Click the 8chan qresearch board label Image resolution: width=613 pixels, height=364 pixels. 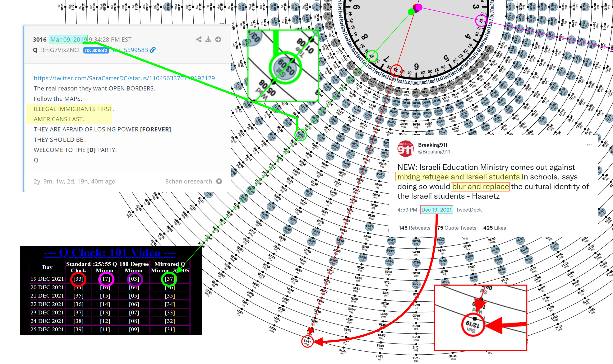(x=189, y=181)
